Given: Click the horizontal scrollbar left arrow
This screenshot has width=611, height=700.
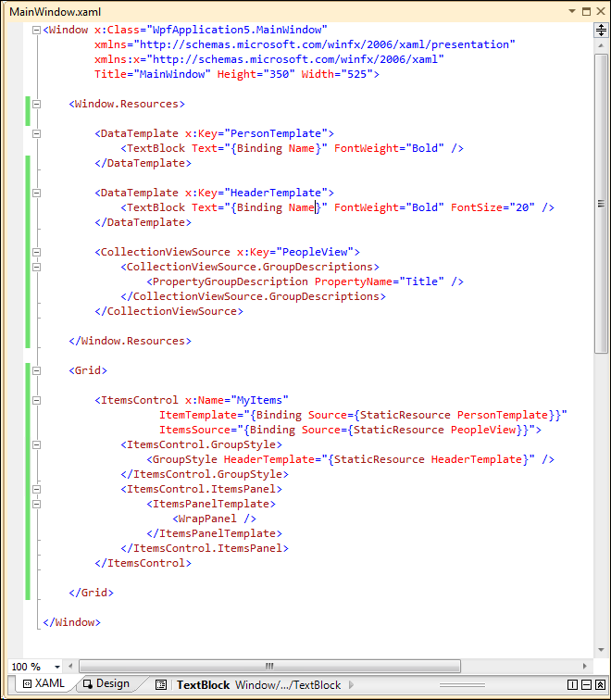Looking at the screenshot, I should [x=70, y=666].
